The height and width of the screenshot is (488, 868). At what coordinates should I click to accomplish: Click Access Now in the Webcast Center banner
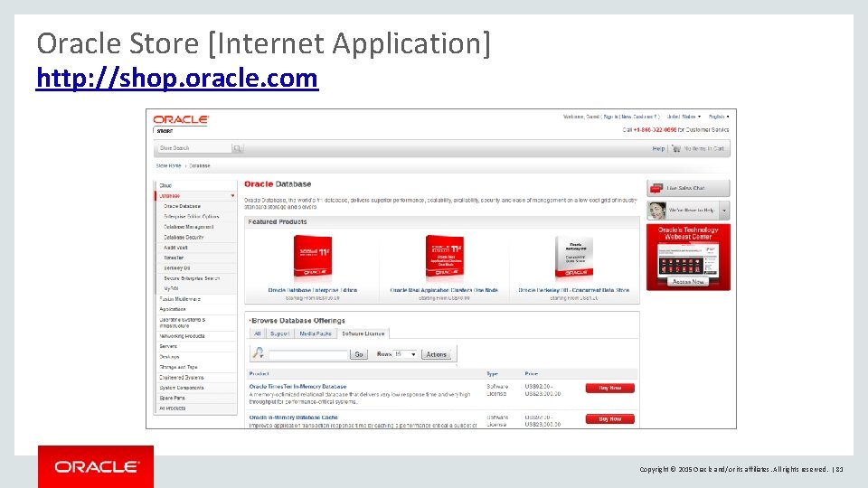(x=688, y=282)
